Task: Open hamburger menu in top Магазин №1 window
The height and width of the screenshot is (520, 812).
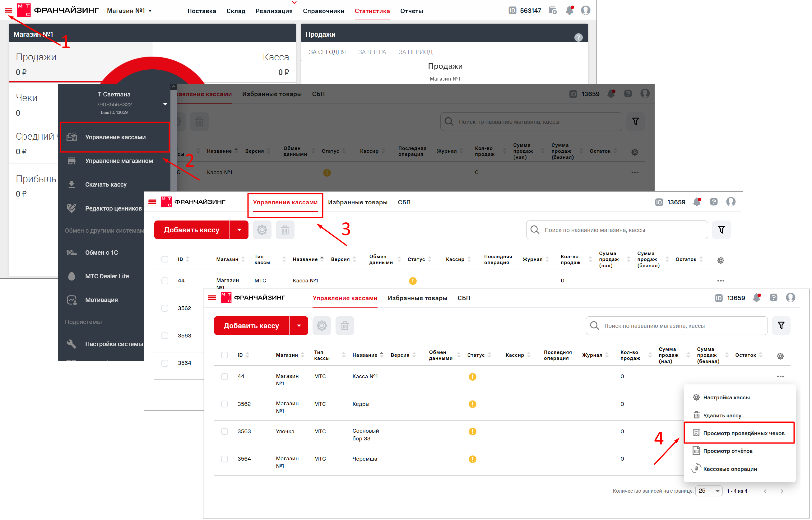Action: tap(8, 11)
